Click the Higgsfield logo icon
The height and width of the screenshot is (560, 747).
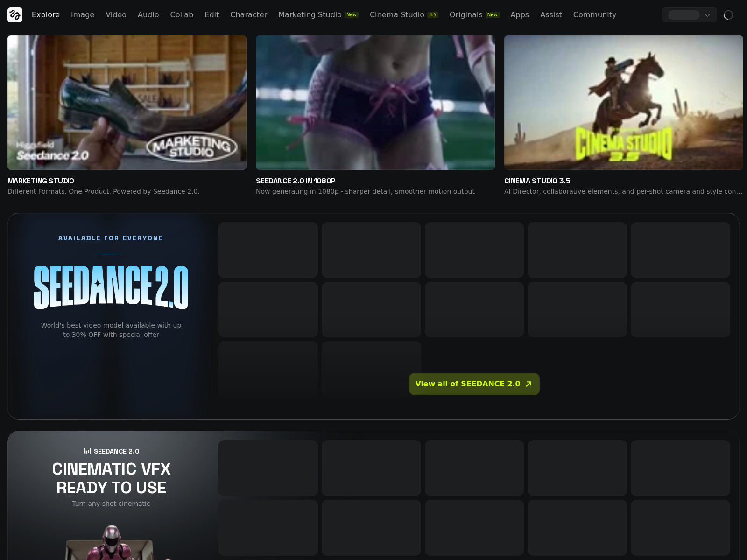tap(15, 15)
